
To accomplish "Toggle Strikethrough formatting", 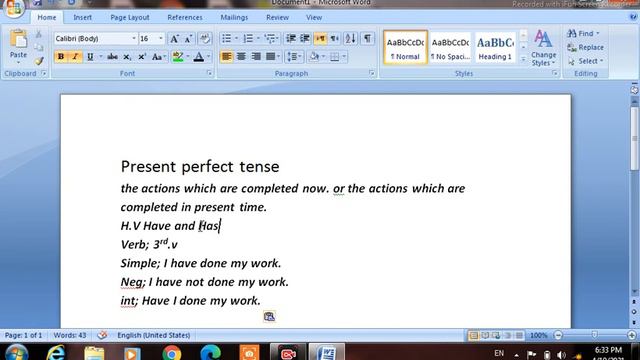I will coord(113,57).
